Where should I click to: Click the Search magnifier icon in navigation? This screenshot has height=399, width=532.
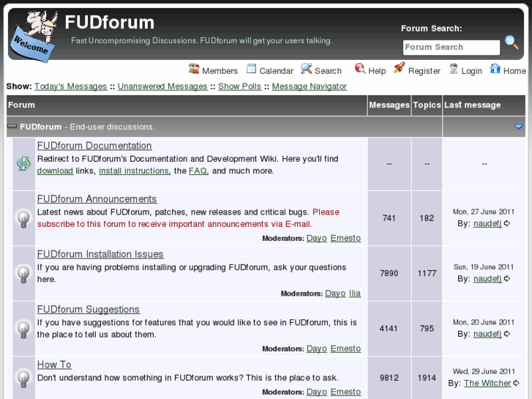(x=306, y=69)
